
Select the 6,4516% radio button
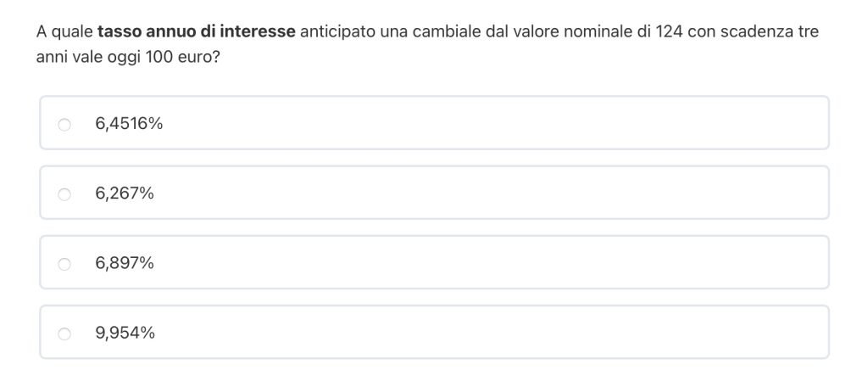coord(64,125)
